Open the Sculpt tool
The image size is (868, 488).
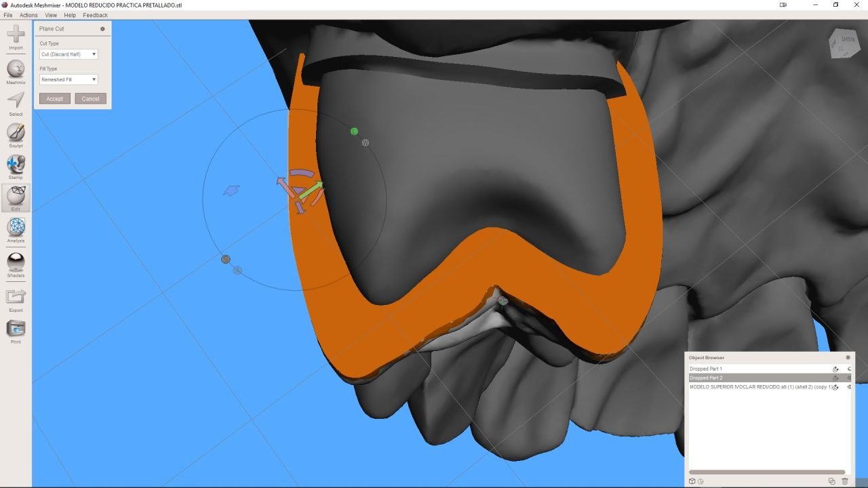point(16,134)
